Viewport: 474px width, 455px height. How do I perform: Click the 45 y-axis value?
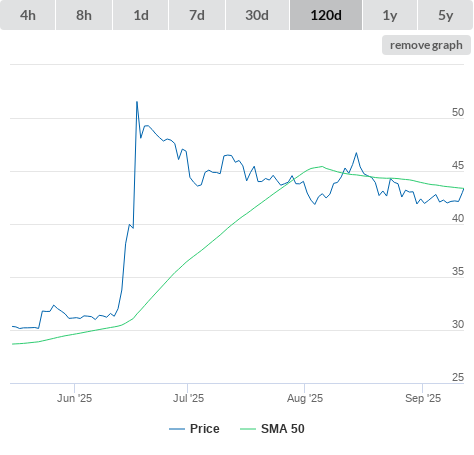click(458, 165)
